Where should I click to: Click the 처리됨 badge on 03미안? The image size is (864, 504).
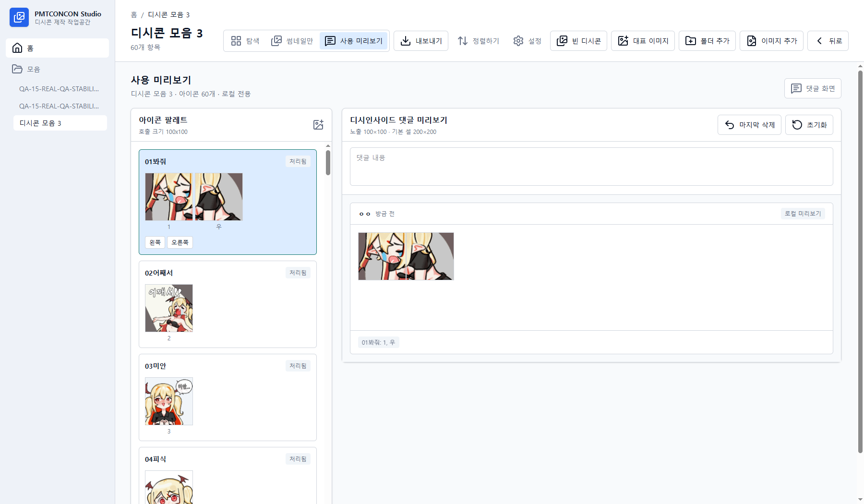click(298, 366)
